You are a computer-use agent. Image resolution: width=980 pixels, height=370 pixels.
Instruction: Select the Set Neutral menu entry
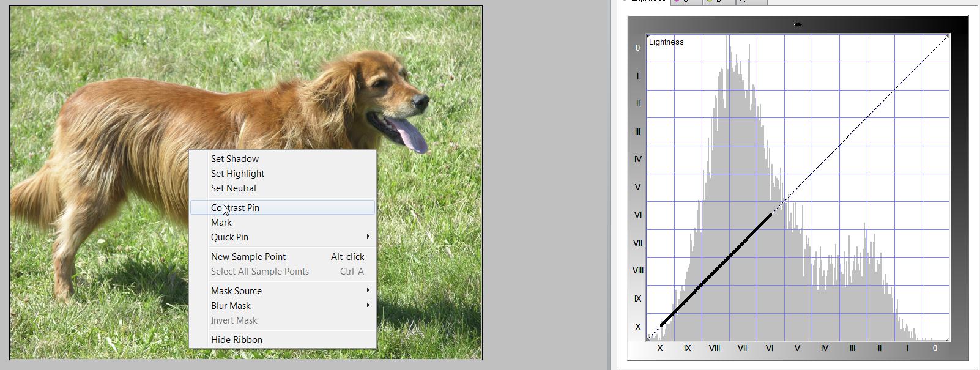(x=283, y=188)
